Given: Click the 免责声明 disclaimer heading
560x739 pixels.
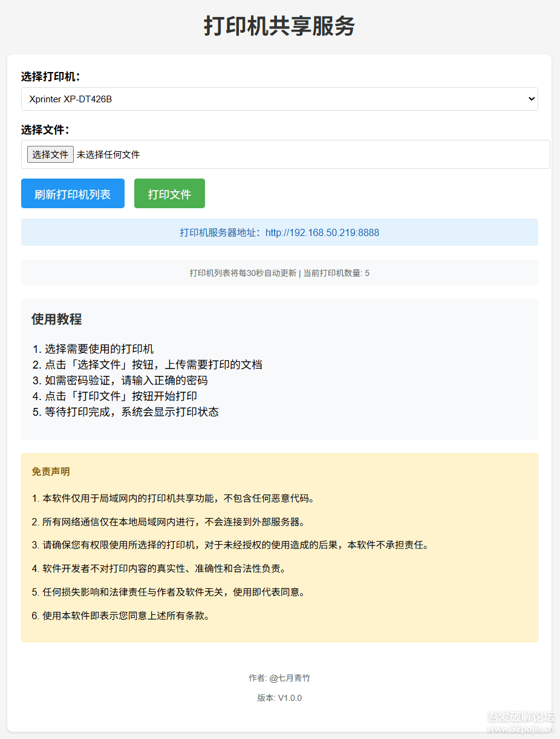Looking at the screenshot, I should (47, 471).
